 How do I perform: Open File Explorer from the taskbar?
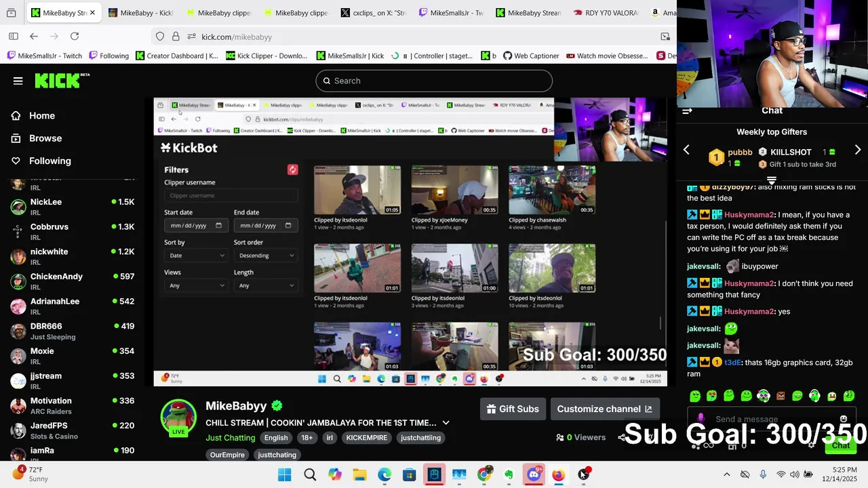[359, 474]
